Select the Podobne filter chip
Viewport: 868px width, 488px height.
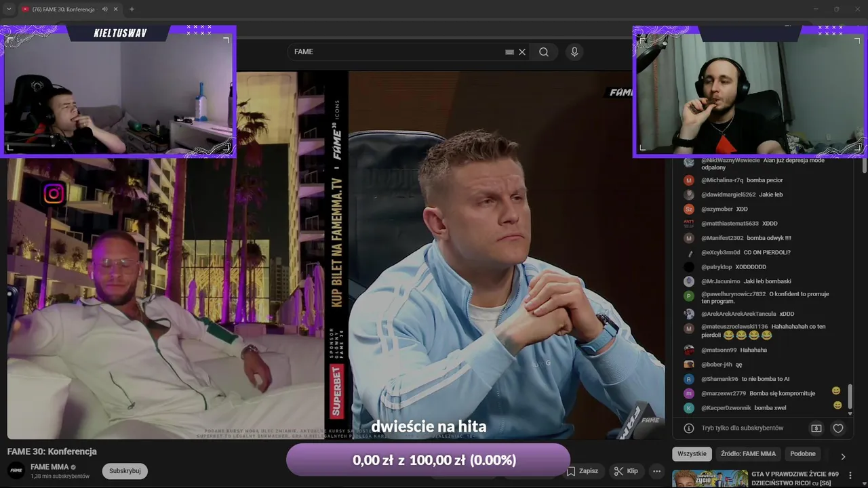click(803, 454)
